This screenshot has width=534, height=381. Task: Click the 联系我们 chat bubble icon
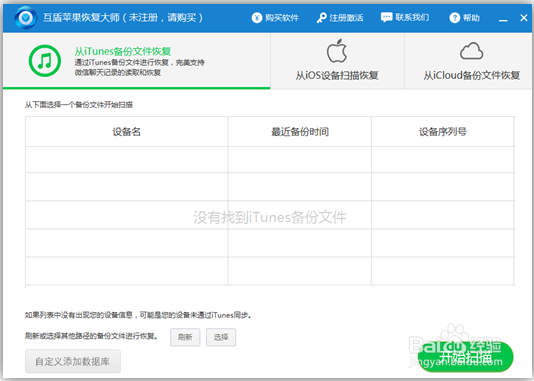(387, 17)
